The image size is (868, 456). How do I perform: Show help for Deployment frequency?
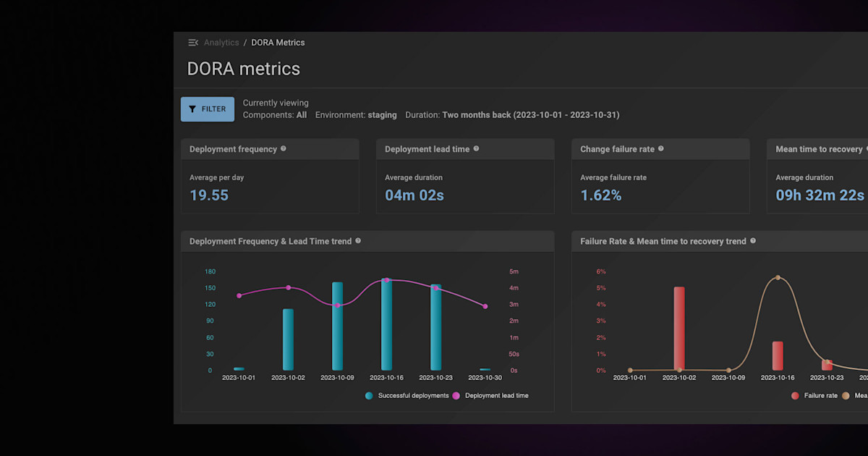click(284, 148)
